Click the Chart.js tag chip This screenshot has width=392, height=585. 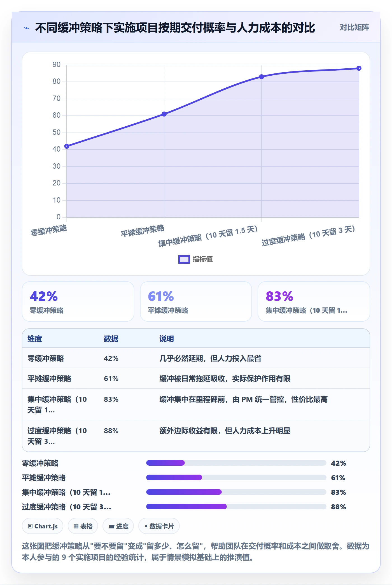(43, 526)
